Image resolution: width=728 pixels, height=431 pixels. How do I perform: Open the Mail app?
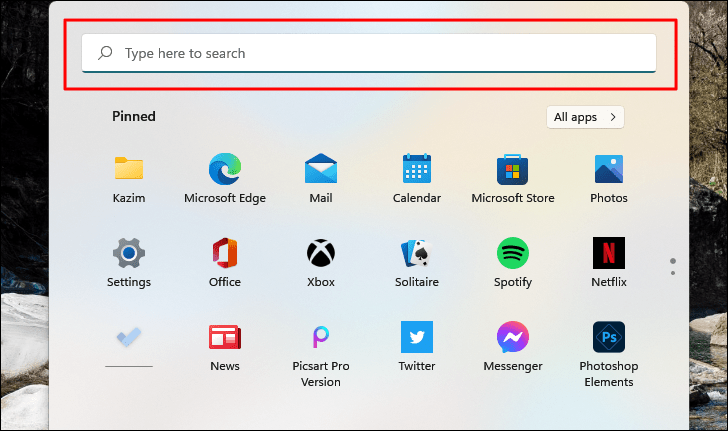point(321,178)
